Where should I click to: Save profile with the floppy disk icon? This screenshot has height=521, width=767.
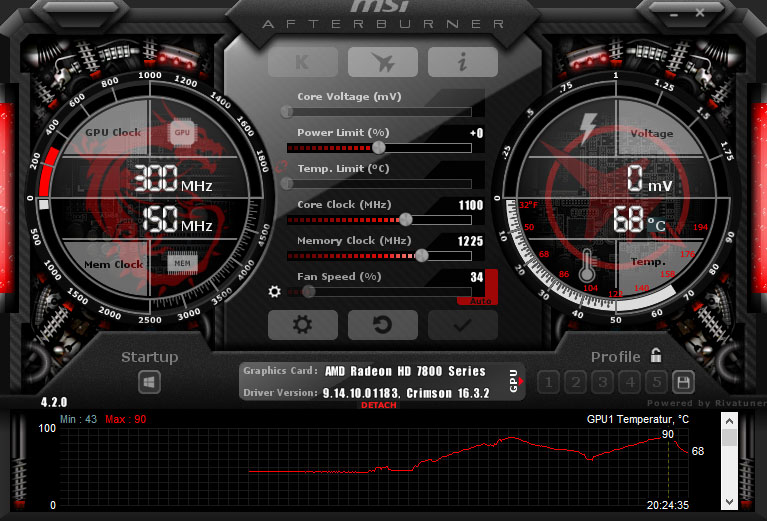(683, 382)
